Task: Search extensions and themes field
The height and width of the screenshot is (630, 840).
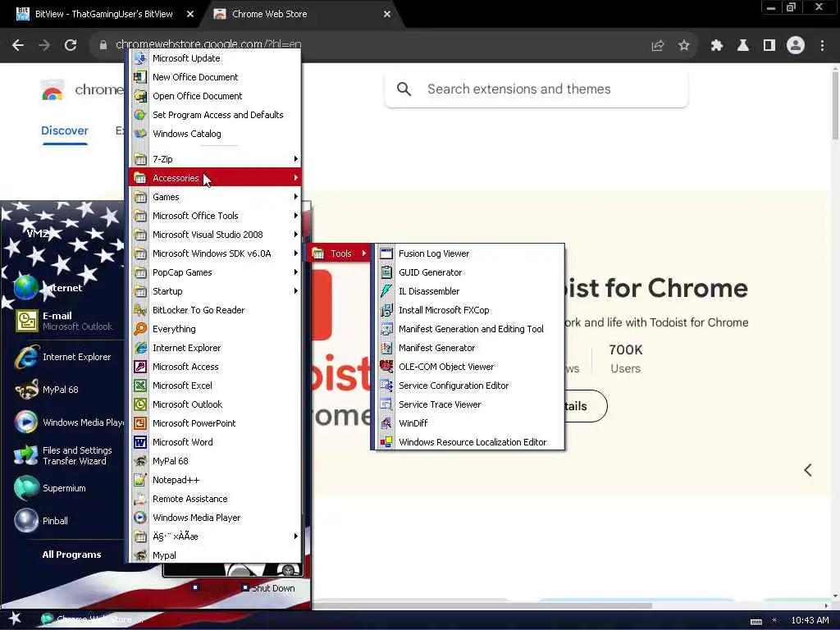Action: 536,89
